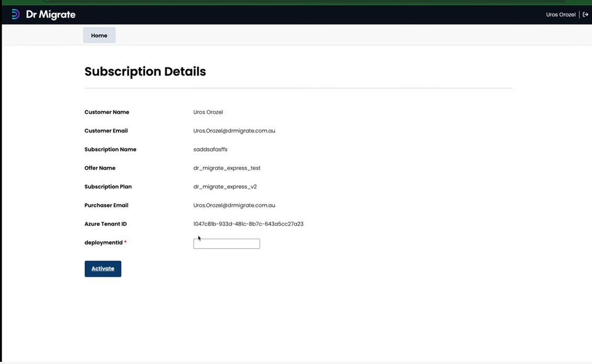Select plan value dr_migrate_express_v2
Screen dimensions: 592x364
point(225,187)
